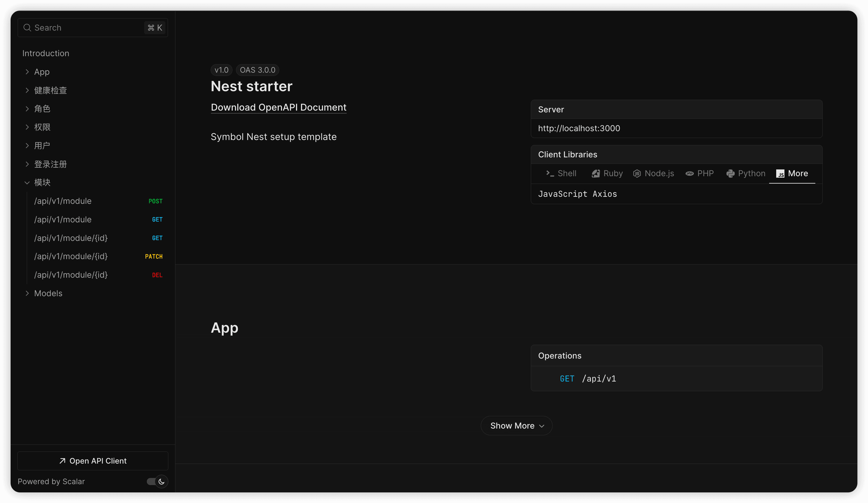Click the Python snake icon
This screenshot has width=868, height=503.
pos(730,174)
